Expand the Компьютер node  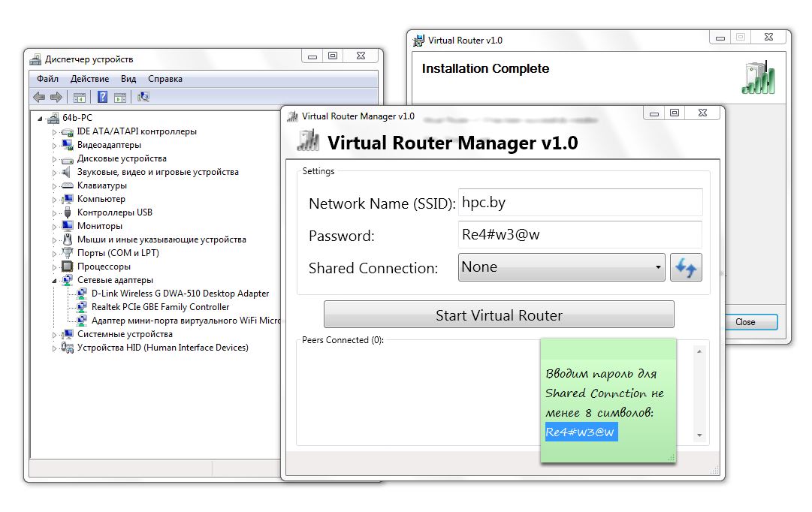[54, 199]
